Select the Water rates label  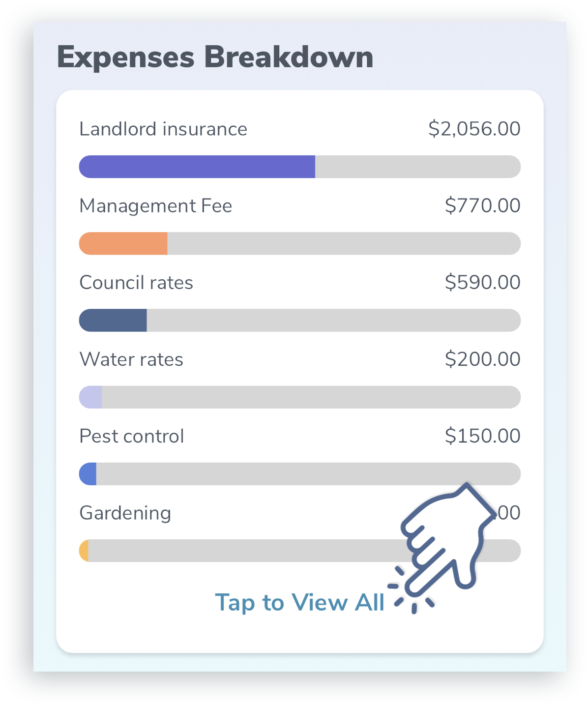[x=131, y=359]
